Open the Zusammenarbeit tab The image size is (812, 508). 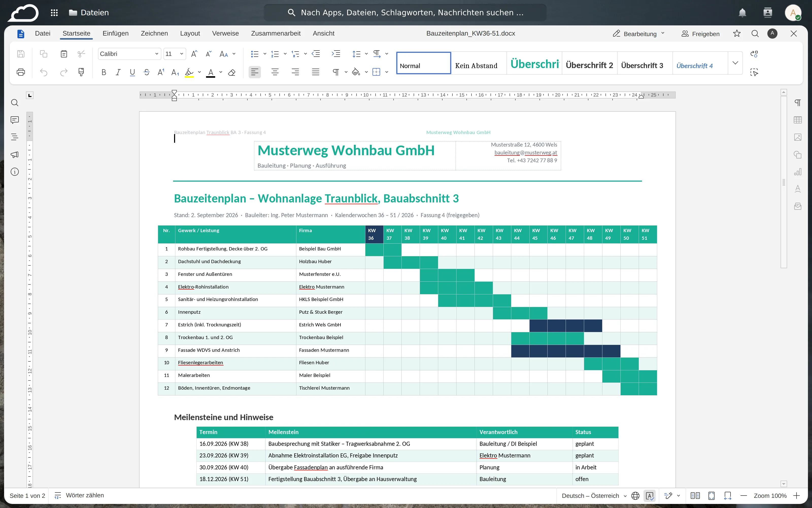coord(276,33)
